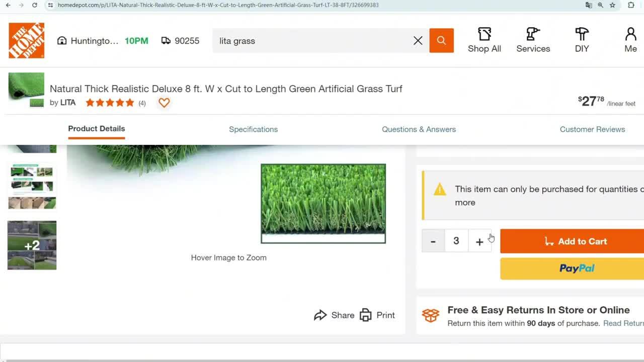Click the grass close-up main image
Viewport: 644px width, 362px height.
pos(323,204)
